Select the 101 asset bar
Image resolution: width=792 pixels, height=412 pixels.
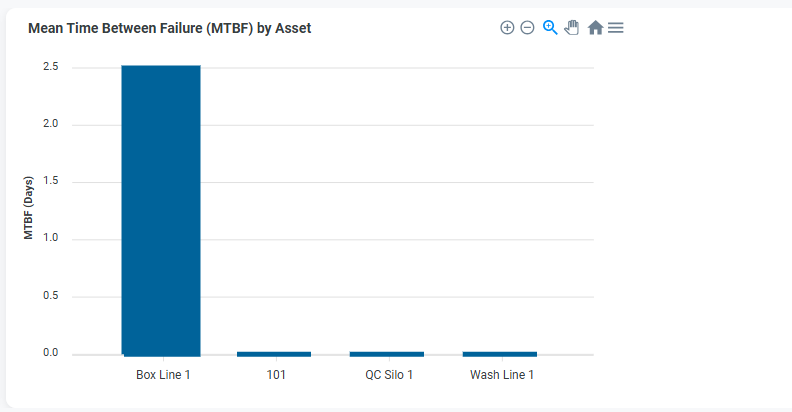[274, 354]
